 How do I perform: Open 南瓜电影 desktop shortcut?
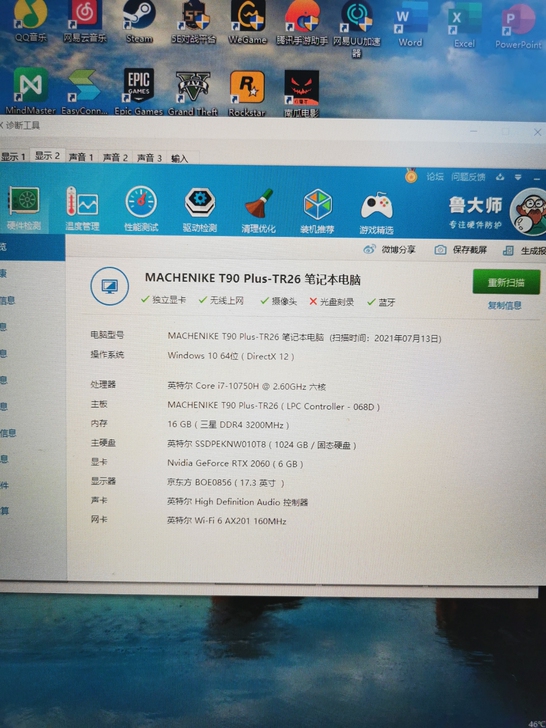[301, 93]
